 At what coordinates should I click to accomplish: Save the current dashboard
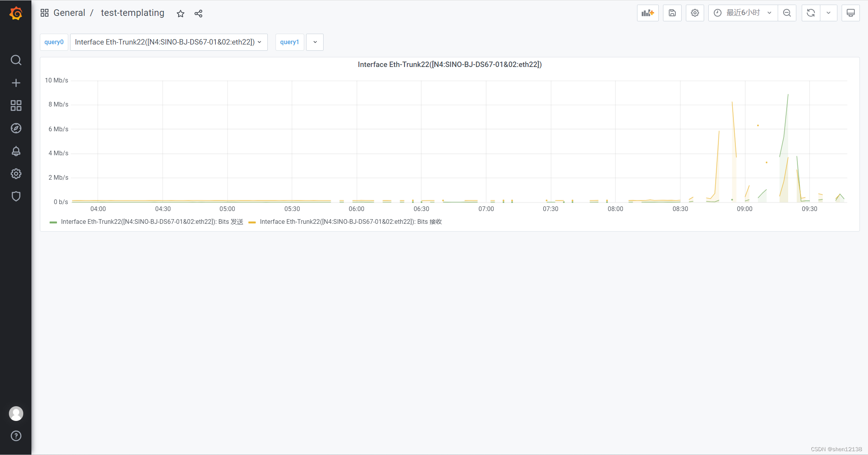click(x=672, y=13)
